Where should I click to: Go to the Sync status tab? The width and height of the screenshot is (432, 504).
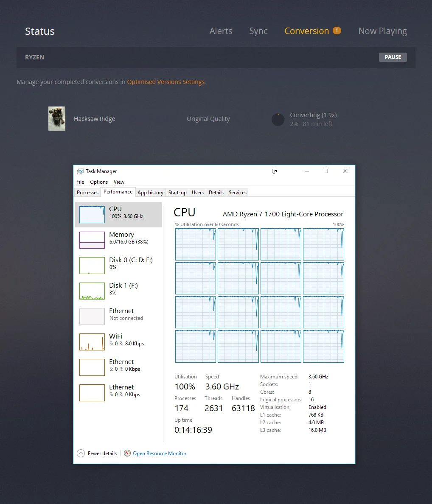(x=258, y=31)
